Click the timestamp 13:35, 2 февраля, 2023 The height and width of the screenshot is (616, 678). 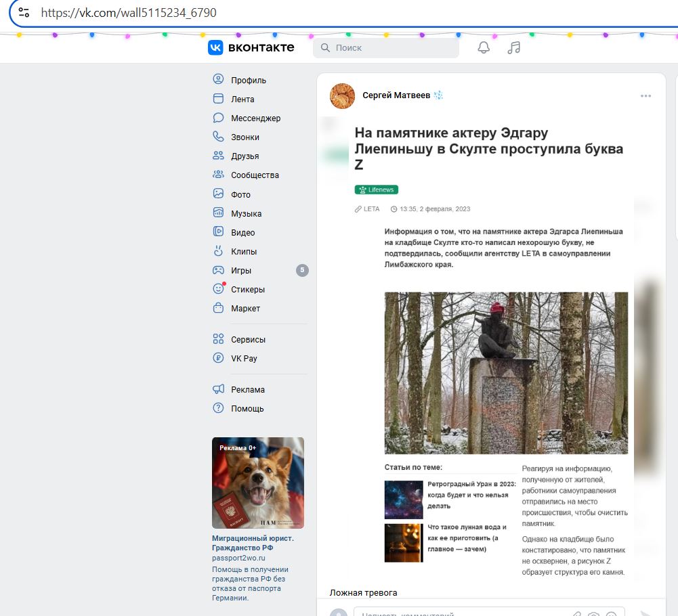click(x=430, y=208)
